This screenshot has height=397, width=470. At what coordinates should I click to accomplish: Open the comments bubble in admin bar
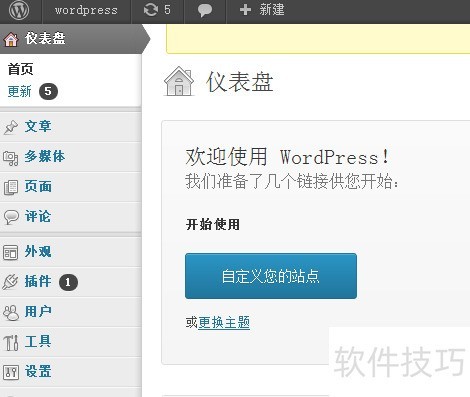(x=205, y=10)
